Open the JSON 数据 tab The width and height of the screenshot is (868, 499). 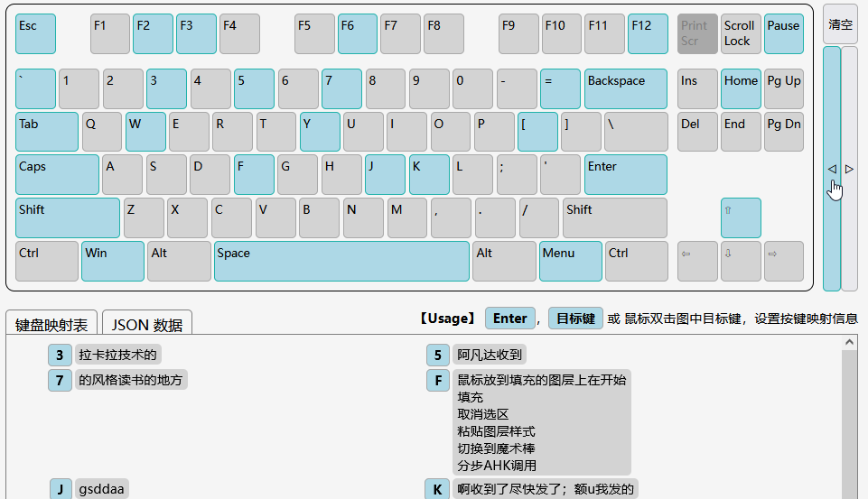coord(147,325)
